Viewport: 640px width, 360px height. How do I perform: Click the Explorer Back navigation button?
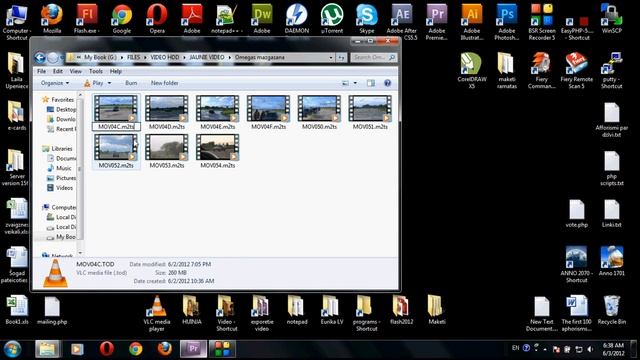coord(40,58)
